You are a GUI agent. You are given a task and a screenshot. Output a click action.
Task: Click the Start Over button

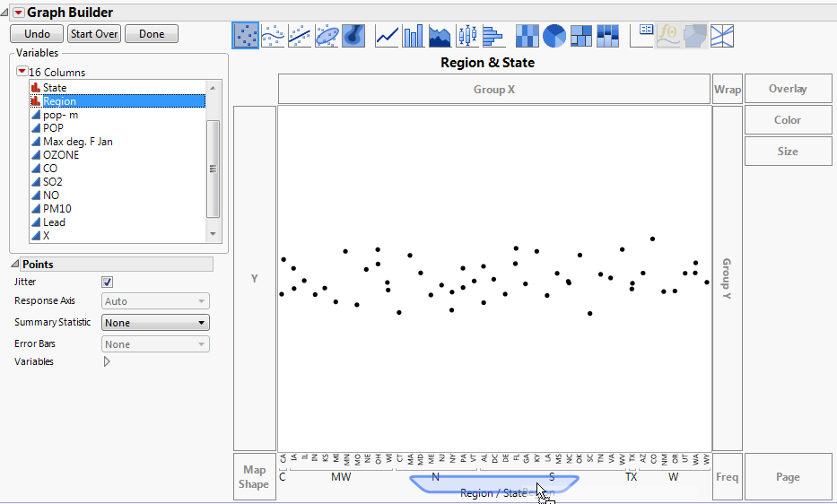pyautogui.click(x=94, y=34)
